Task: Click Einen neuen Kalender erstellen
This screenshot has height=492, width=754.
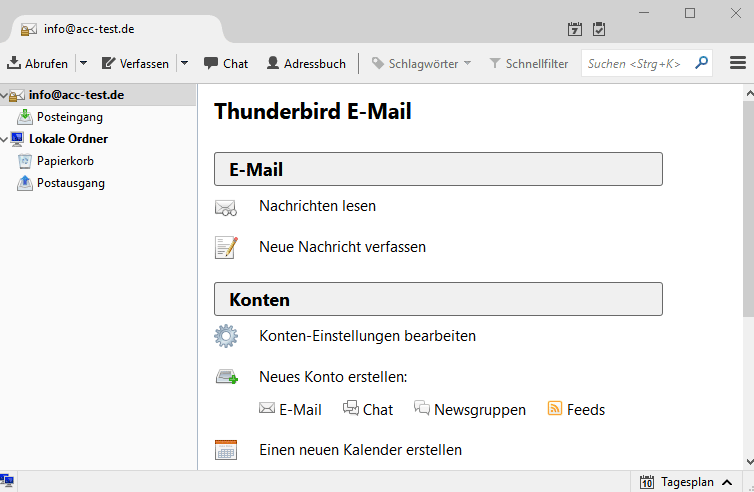Action: [360, 450]
